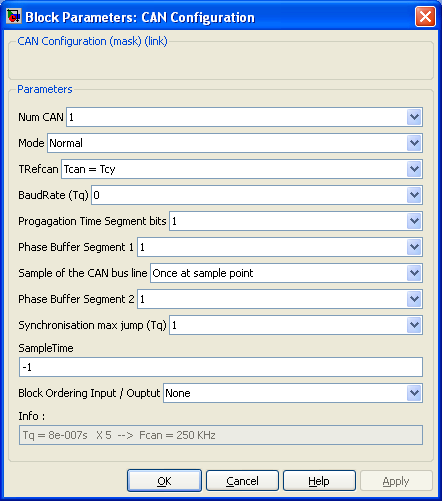Open the Num CAN dropdown arrow
Screen dimensions: 442x501
[x=414, y=117]
